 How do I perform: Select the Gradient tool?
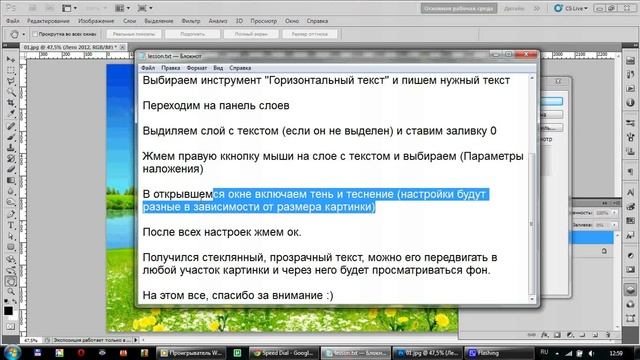(11, 180)
